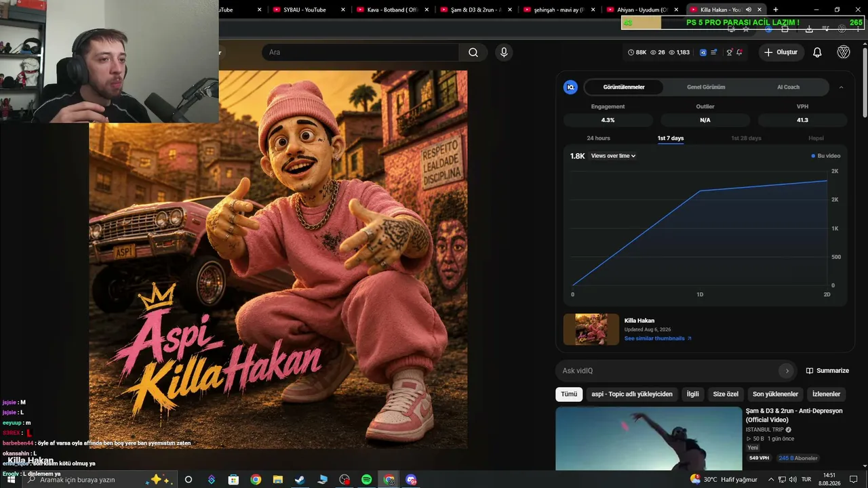Image resolution: width=868 pixels, height=488 pixels.
Task: Switch to the Kava - Botband browser tab
Action: (x=393, y=9)
